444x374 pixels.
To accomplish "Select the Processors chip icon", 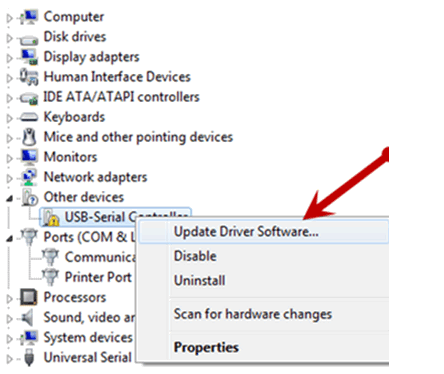I will click(29, 297).
